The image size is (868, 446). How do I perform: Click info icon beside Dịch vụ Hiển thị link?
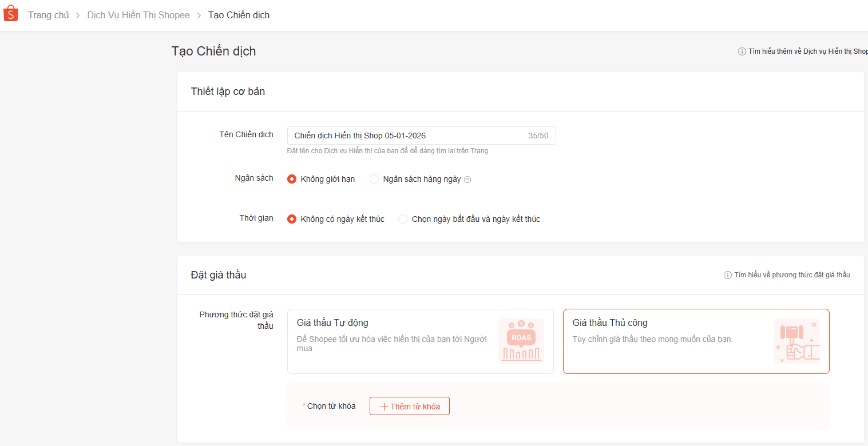742,51
